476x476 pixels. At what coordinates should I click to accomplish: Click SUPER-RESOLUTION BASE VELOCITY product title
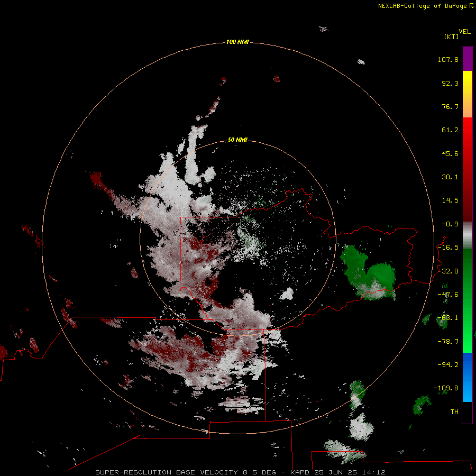pyautogui.click(x=167, y=472)
